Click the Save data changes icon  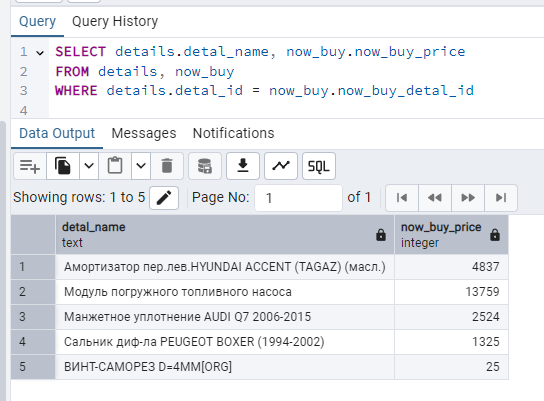coord(205,166)
